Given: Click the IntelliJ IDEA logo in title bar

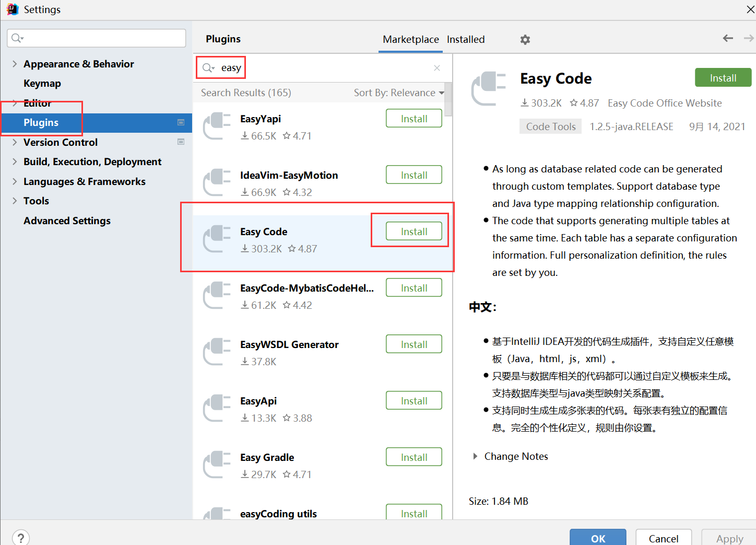Looking at the screenshot, I should pyautogui.click(x=12, y=9).
